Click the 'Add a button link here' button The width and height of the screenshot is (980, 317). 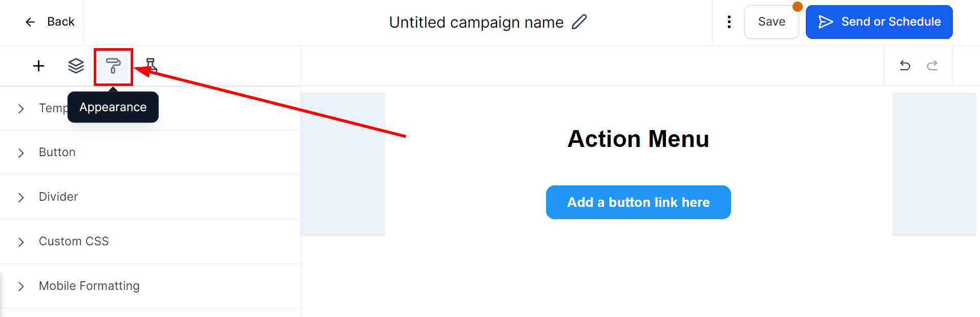[638, 202]
